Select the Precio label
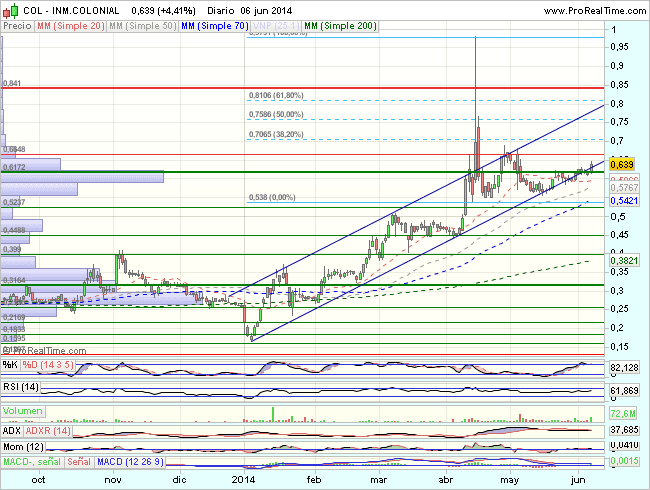Screen dimensions: 650x490 (15, 24)
